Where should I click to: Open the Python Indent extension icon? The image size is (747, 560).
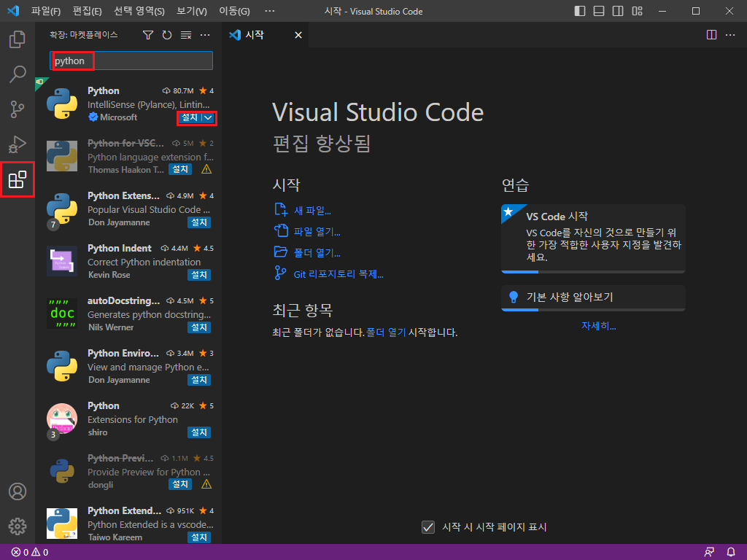click(62, 261)
